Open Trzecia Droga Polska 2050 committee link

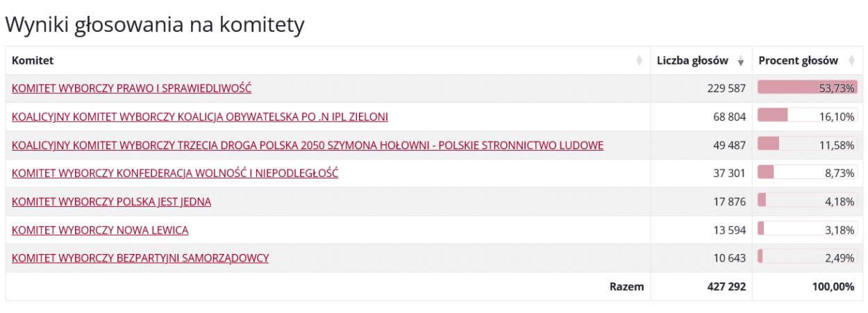click(x=308, y=145)
